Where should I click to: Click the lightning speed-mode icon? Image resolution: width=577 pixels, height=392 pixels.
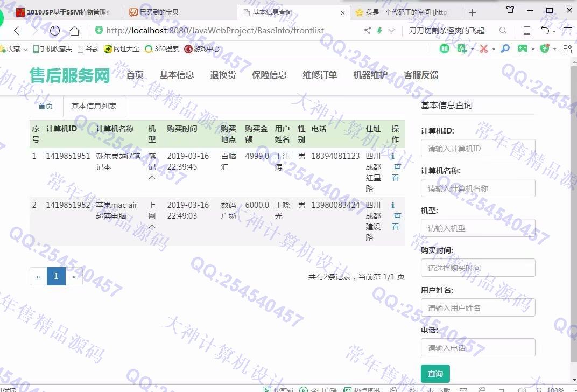click(x=379, y=31)
